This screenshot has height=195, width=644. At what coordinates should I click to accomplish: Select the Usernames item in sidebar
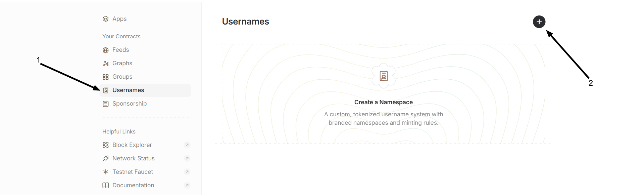click(x=128, y=90)
